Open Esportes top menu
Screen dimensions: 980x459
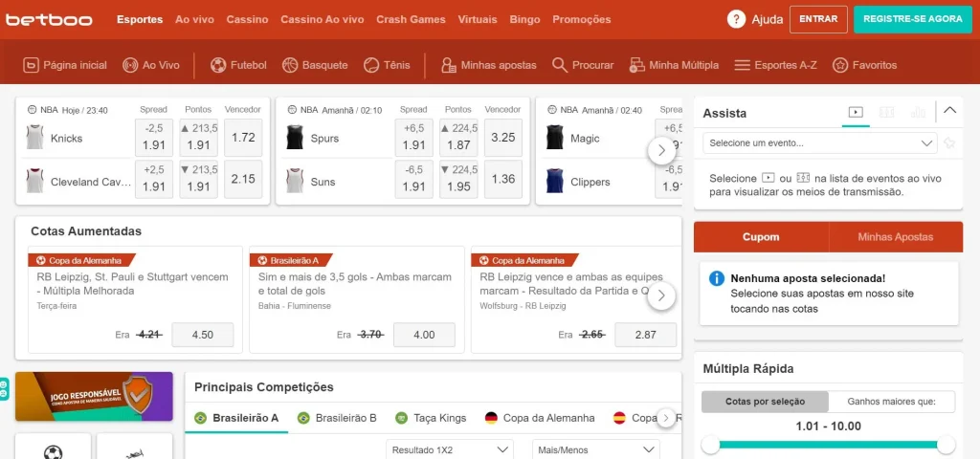click(x=140, y=19)
